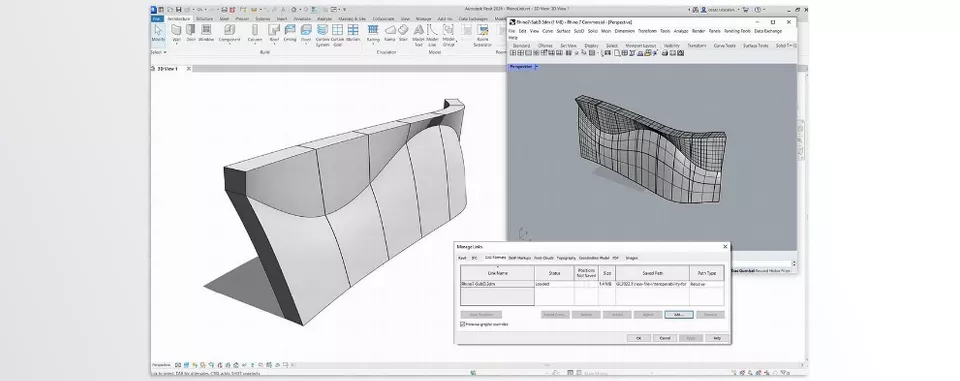The height and width of the screenshot is (381, 960).
Task: Click the Status column header
Action: [555, 273]
